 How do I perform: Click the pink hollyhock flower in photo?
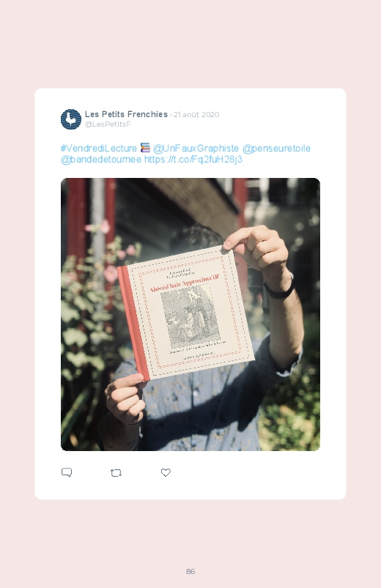(x=111, y=272)
